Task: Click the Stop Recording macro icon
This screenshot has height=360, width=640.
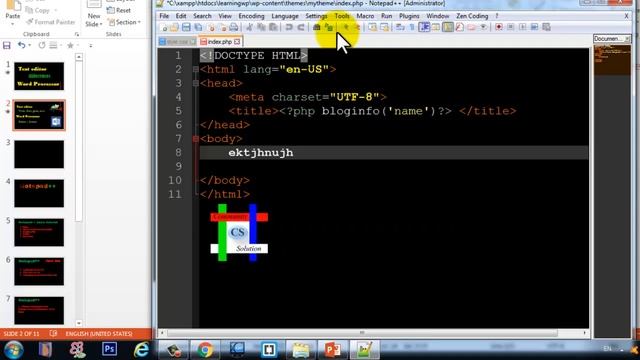Action: tap(511, 27)
